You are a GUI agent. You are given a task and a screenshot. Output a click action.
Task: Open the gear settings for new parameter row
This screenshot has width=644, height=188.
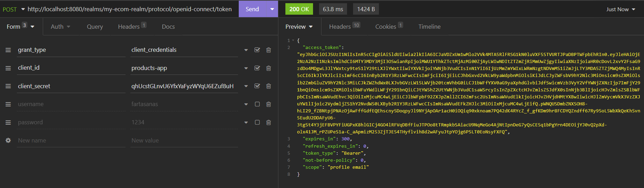tap(8, 140)
